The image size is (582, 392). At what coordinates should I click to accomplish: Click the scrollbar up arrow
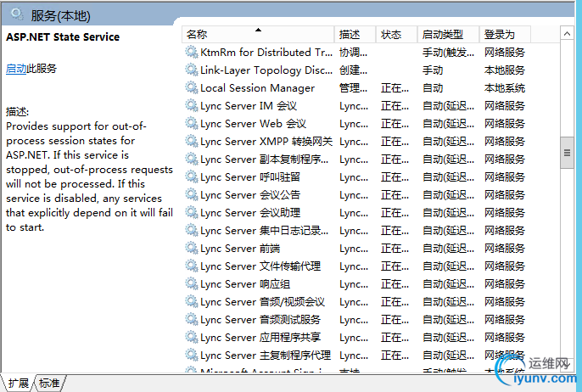(x=567, y=34)
